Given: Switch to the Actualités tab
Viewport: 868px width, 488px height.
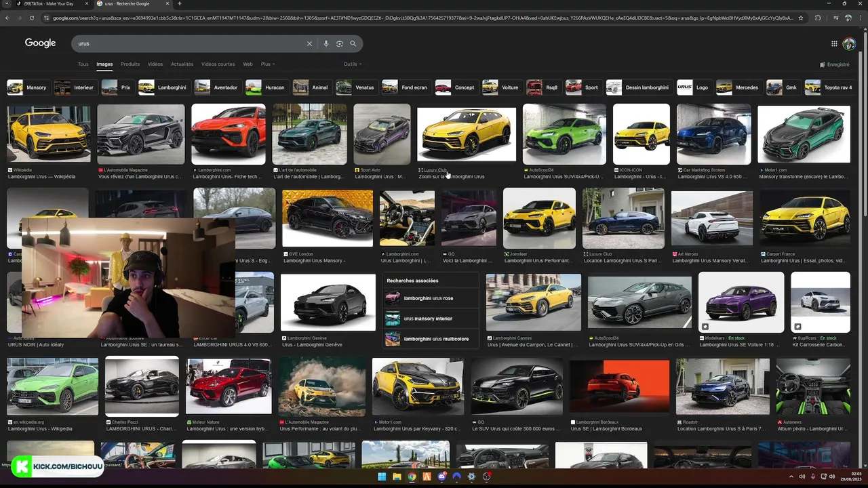Looking at the screenshot, I should click(182, 64).
